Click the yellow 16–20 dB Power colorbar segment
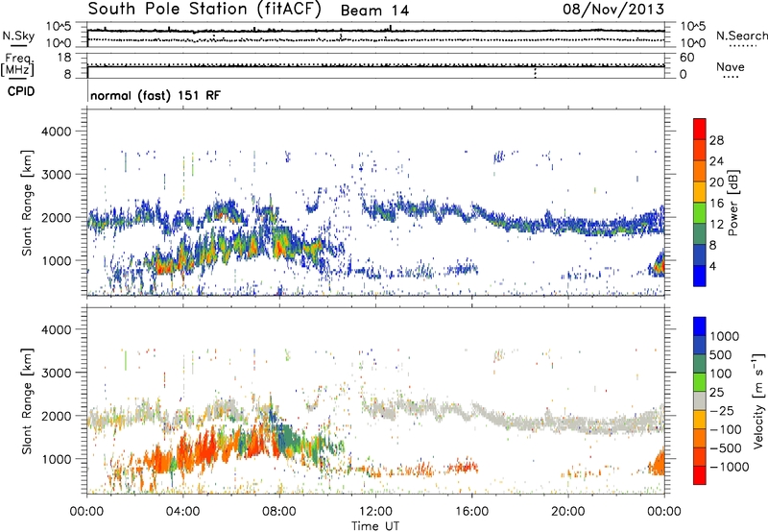 click(700, 191)
